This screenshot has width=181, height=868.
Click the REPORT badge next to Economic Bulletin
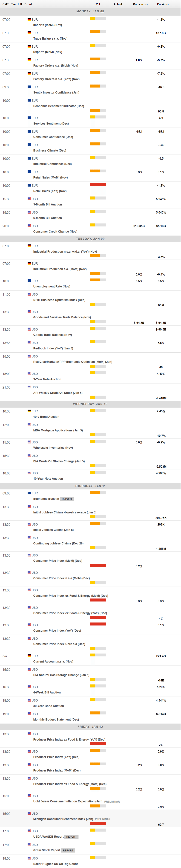67,499
